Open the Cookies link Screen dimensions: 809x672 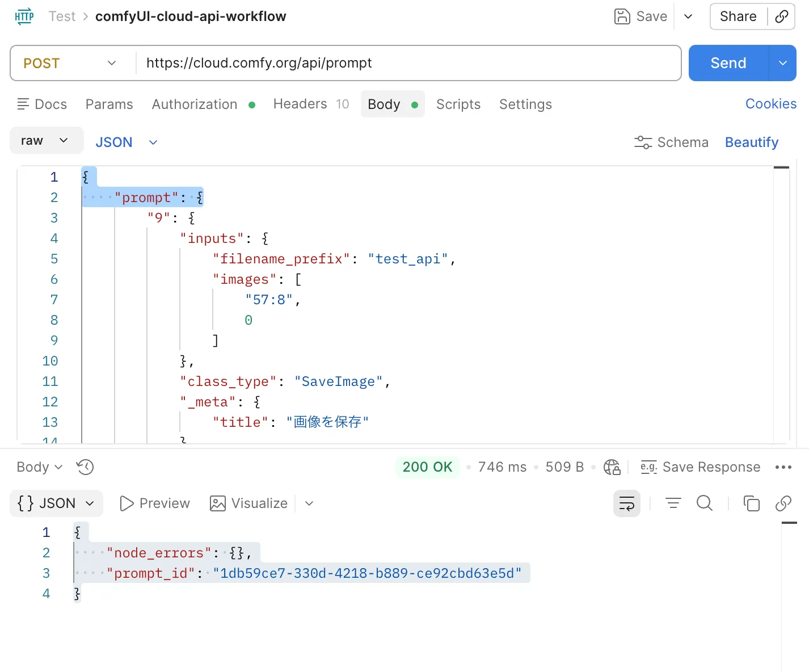click(771, 104)
